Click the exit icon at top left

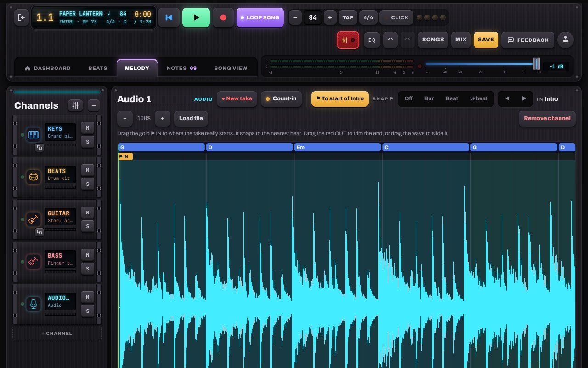(x=21, y=17)
